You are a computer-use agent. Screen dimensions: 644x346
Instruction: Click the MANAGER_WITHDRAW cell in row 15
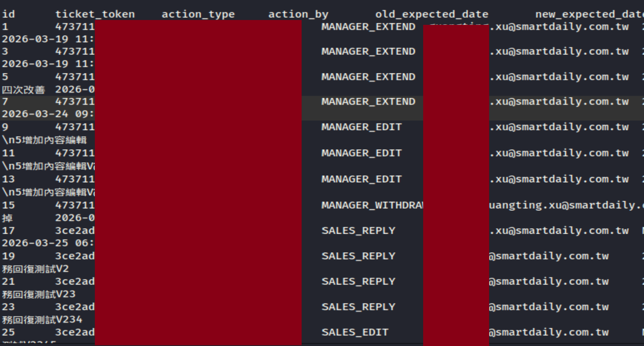[x=372, y=205]
